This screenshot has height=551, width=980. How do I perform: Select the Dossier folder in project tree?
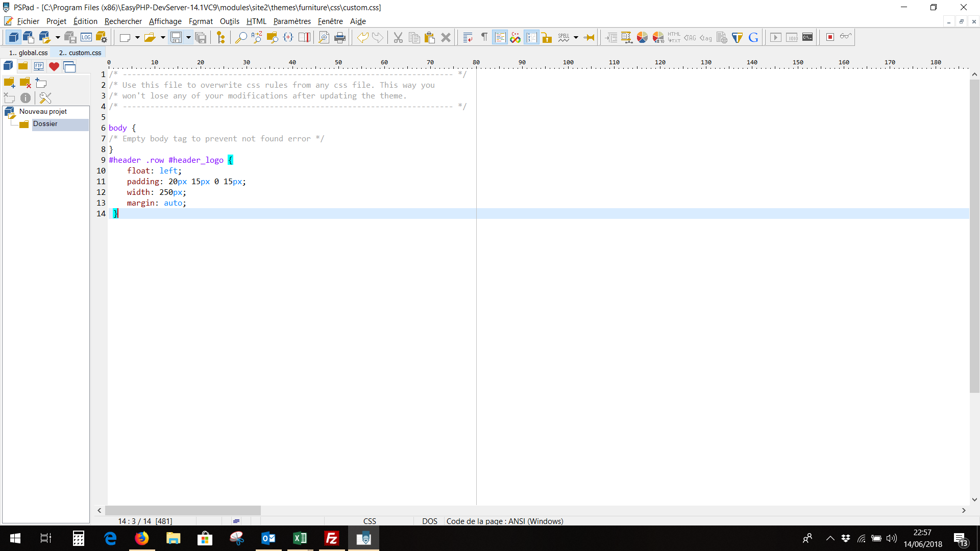coord(45,124)
